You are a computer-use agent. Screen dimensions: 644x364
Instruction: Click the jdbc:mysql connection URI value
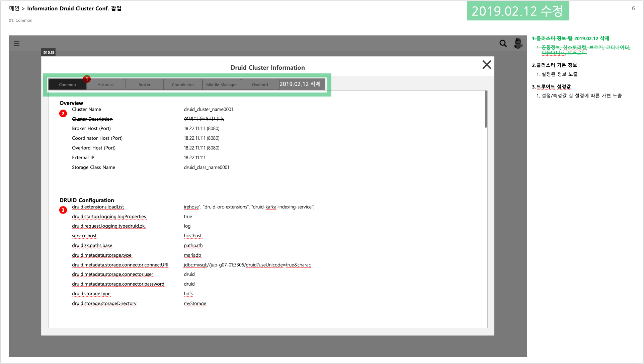click(247, 265)
